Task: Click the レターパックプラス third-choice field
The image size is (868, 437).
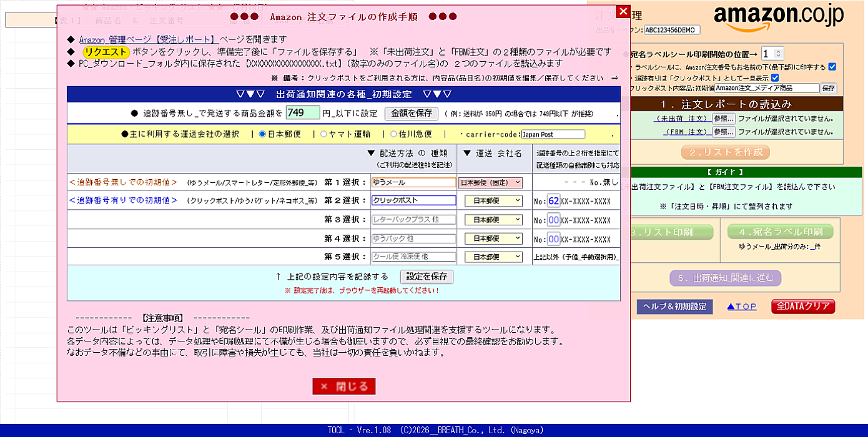Action: [x=413, y=220]
